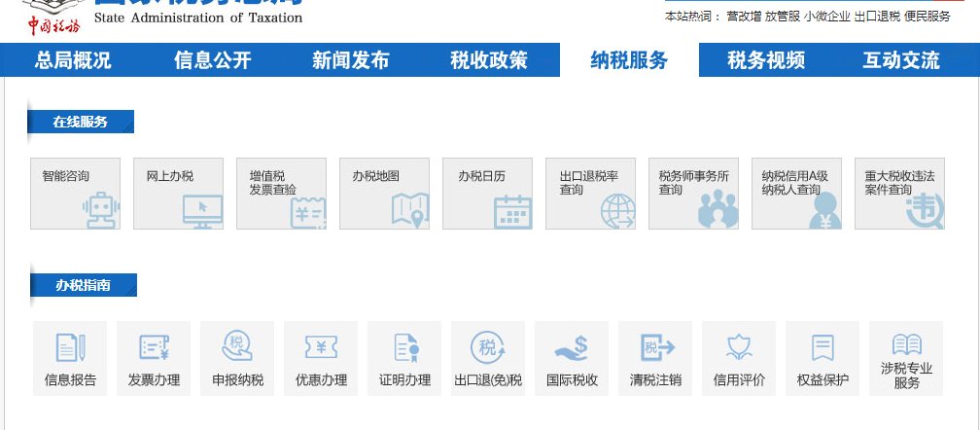Open 智能咨询 robot icon tile

tap(75, 194)
